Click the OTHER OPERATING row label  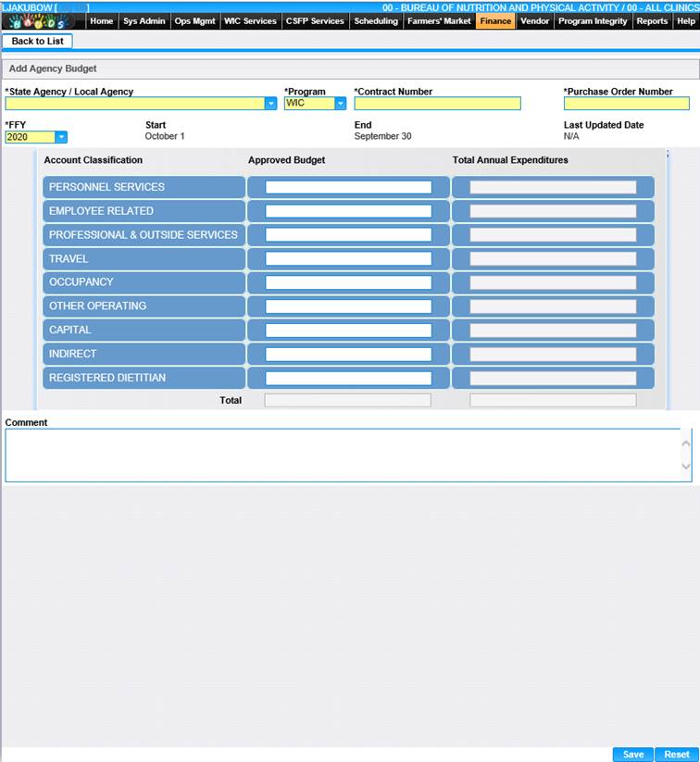(98, 306)
